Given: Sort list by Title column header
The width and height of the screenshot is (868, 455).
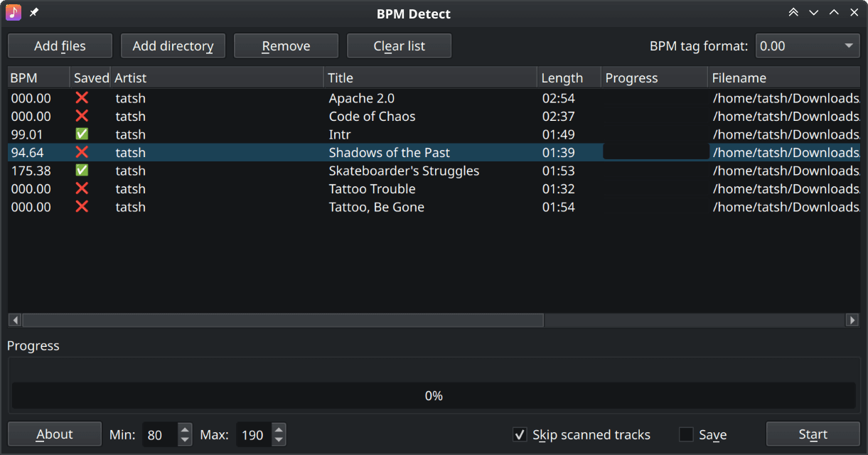Looking at the screenshot, I should (431, 78).
